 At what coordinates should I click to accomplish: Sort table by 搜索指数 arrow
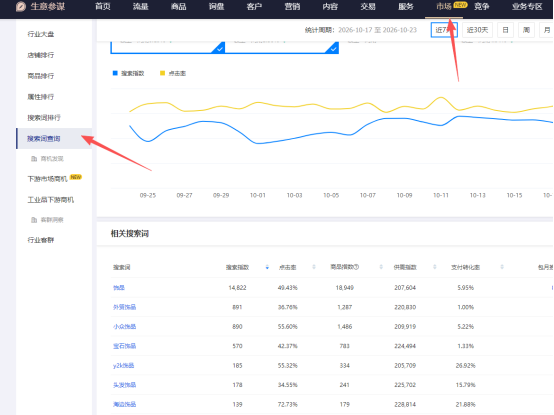267,267
